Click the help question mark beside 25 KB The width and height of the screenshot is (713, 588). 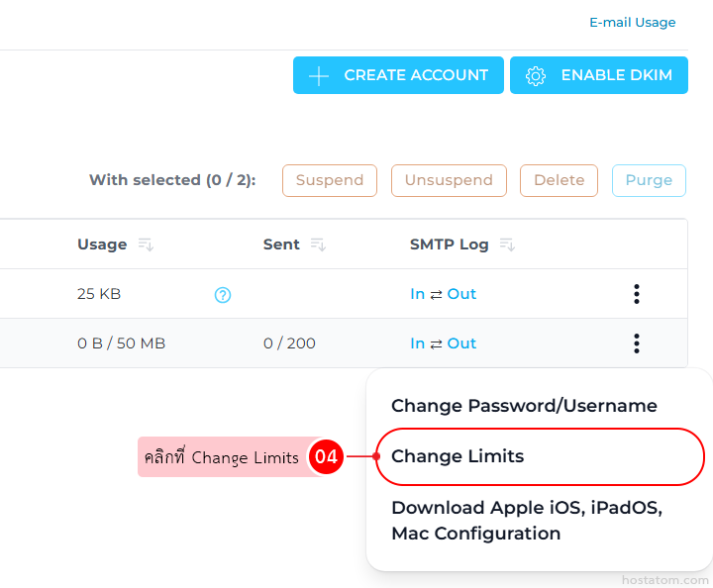(223, 295)
